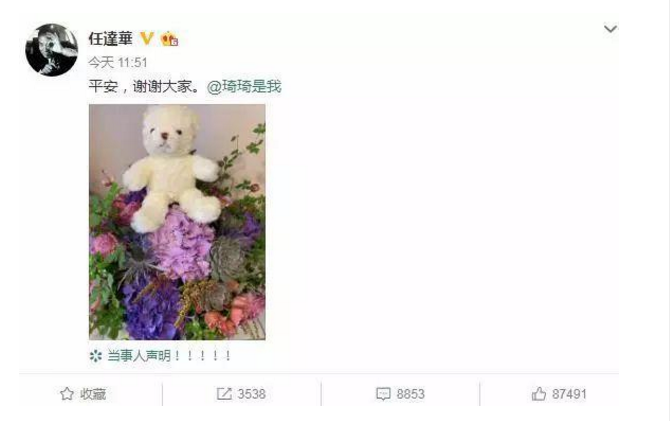
Task: Click the topic icon beside 当事人声明
Action: (x=95, y=356)
